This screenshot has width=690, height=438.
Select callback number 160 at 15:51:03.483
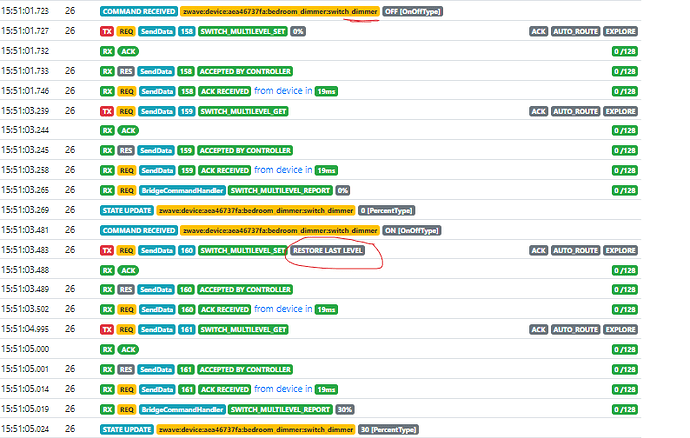(187, 250)
